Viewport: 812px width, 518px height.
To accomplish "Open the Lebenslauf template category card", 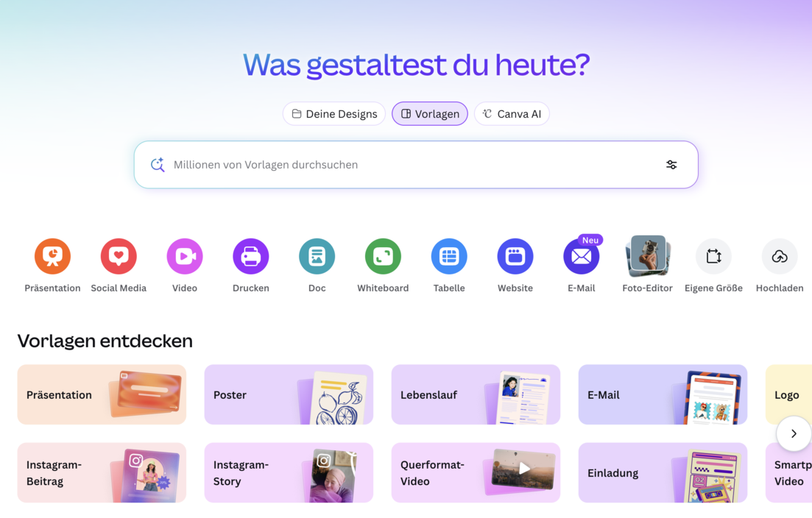I will [x=476, y=395].
